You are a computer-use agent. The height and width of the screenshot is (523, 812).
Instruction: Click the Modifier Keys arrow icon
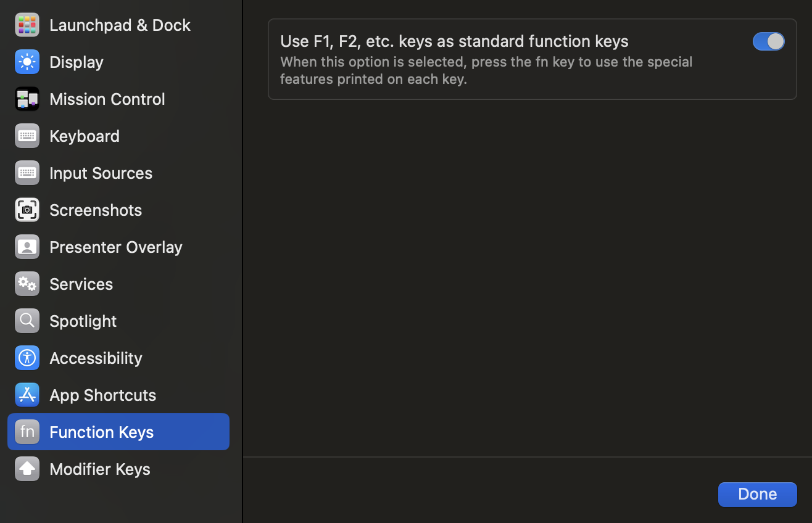(x=27, y=469)
